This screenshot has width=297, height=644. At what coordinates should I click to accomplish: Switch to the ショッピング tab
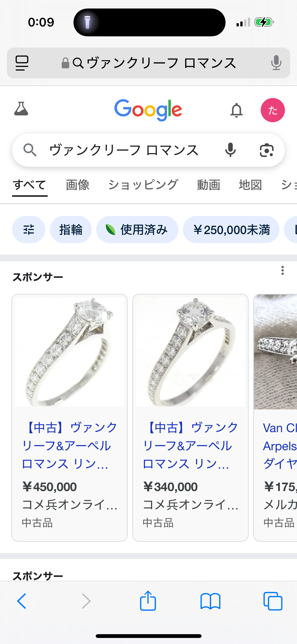(x=143, y=185)
